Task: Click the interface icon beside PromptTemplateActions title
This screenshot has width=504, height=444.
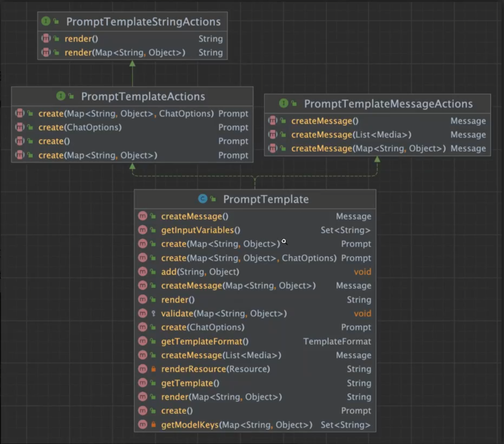Action: pos(61,96)
